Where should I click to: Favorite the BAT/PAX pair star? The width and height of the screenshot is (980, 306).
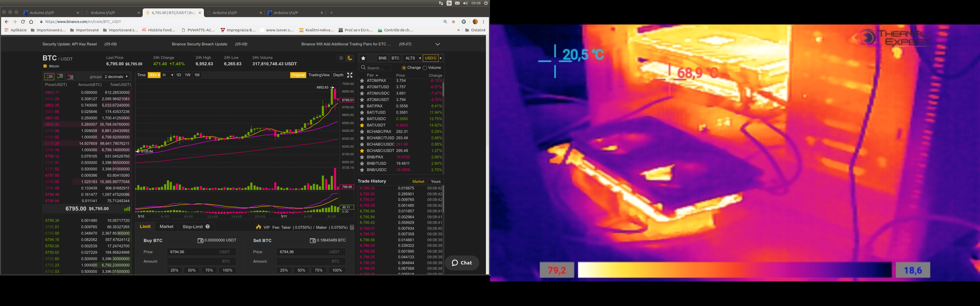362,106
